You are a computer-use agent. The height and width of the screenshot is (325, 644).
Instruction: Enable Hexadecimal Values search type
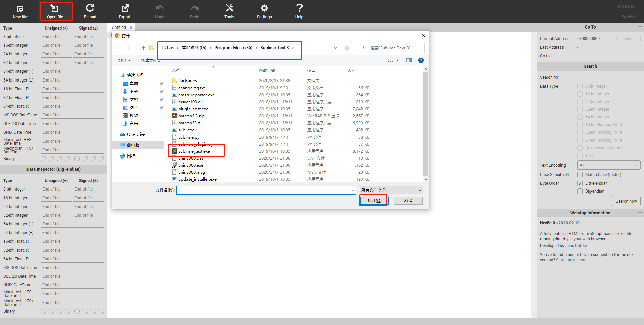tap(580, 148)
